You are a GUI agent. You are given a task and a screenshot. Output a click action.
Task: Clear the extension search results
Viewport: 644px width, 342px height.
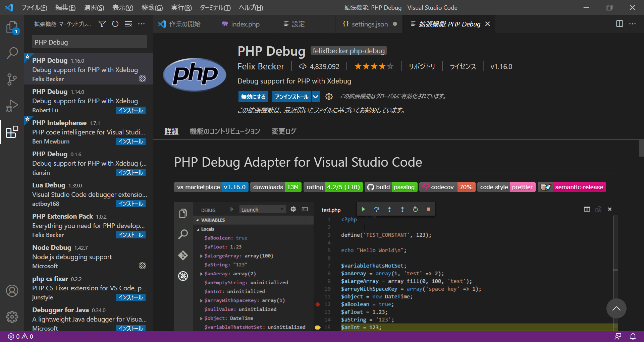click(x=128, y=24)
